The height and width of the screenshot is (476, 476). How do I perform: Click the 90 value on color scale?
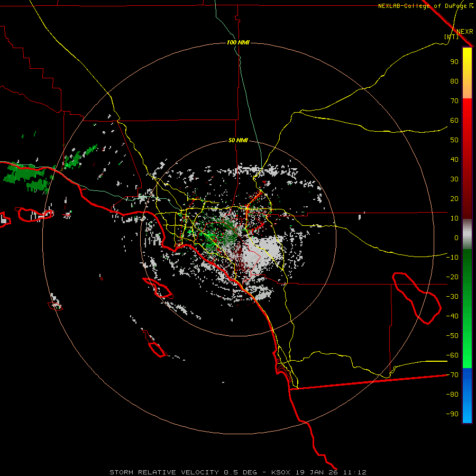pos(454,62)
